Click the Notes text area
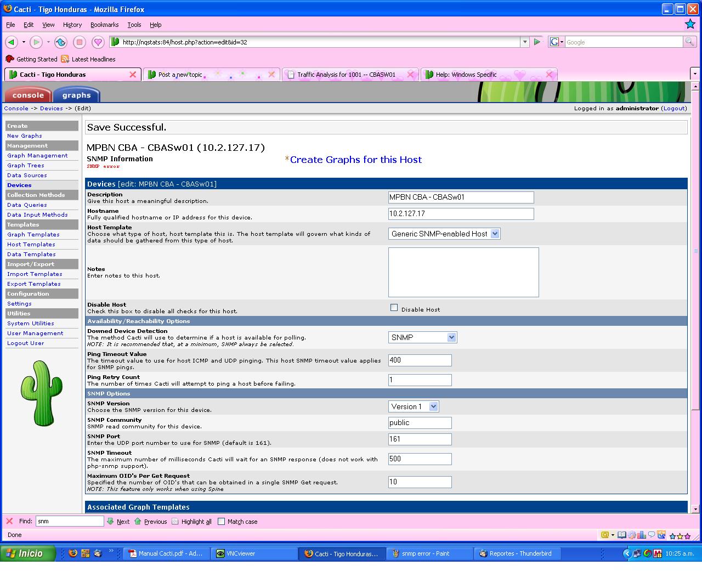The height and width of the screenshot is (588, 702). [463, 272]
